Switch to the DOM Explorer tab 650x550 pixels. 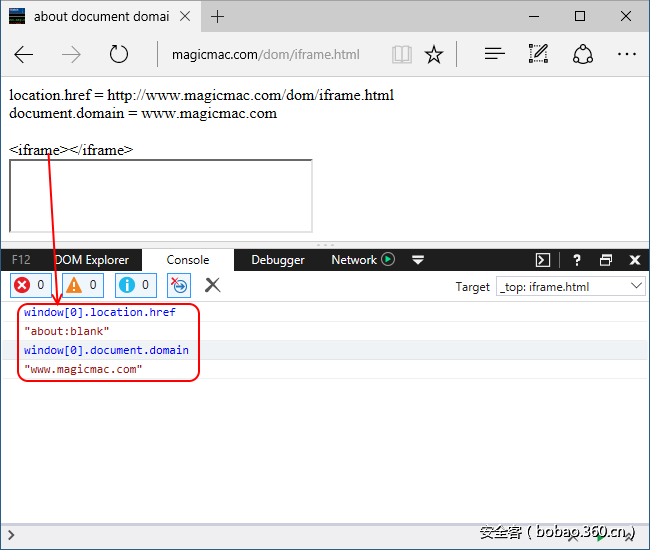pos(91,260)
